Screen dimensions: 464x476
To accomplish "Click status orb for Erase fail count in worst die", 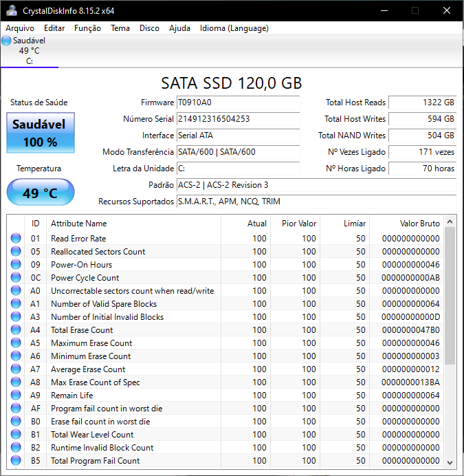I will pyautogui.click(x=16, y=421).
